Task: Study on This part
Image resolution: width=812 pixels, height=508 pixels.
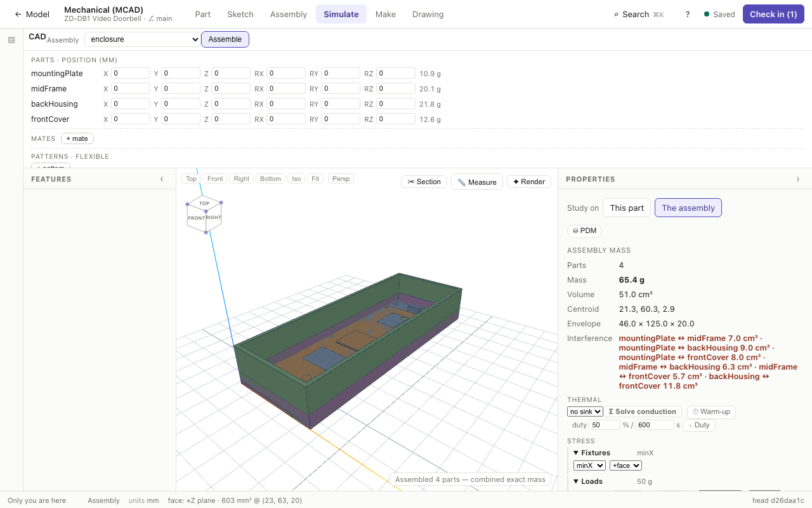Action: click(x=627, y=208)
